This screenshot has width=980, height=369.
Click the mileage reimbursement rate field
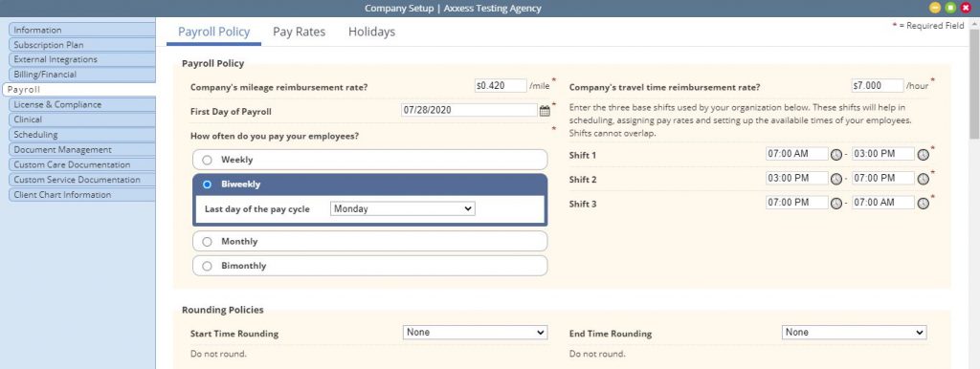point(501,85)
